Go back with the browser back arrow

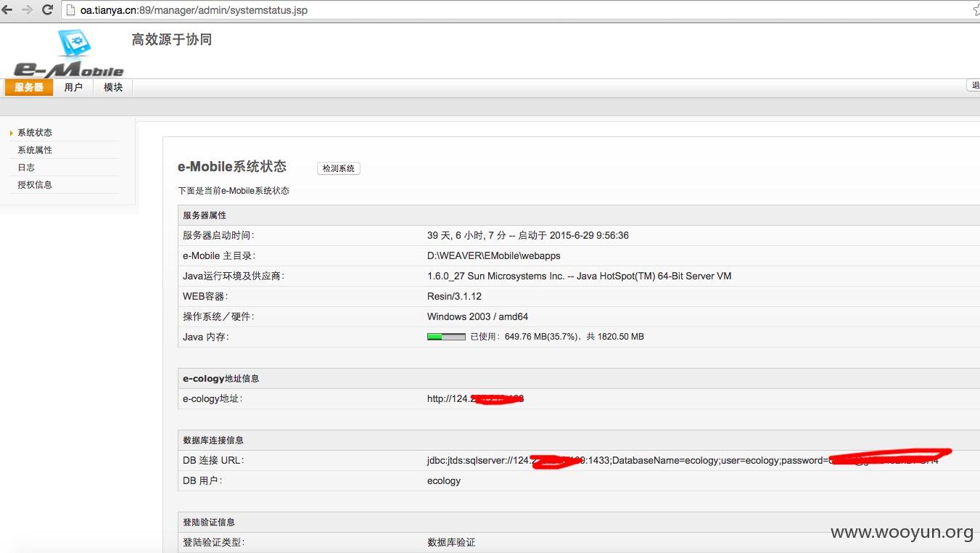pos(7,10)
